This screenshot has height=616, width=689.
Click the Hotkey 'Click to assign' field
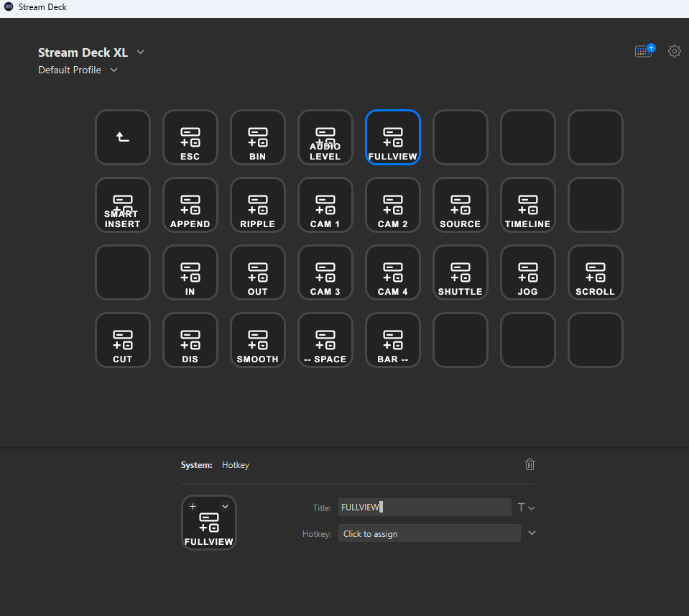(x=430, y=533)
